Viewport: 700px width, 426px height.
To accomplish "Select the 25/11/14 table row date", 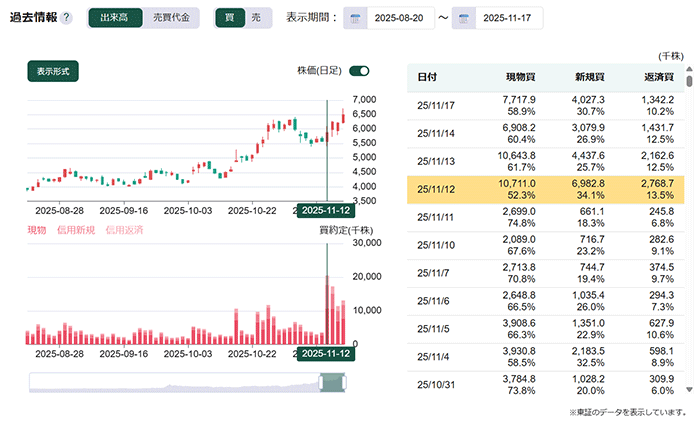I will click(436, 134).
